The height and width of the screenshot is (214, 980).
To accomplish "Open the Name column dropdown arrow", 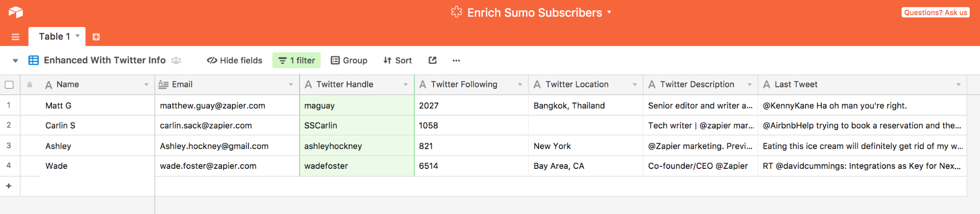I will [x=146, y=85].
